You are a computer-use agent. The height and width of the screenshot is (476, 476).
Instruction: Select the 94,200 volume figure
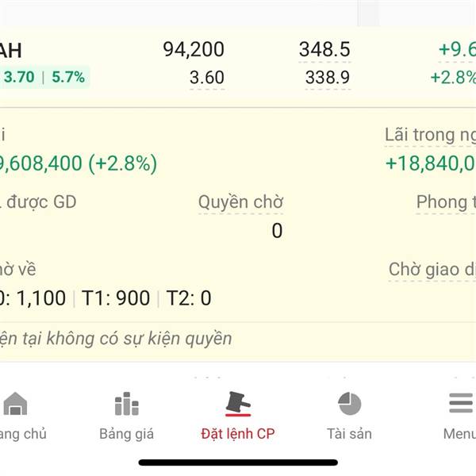pos(194,49)
